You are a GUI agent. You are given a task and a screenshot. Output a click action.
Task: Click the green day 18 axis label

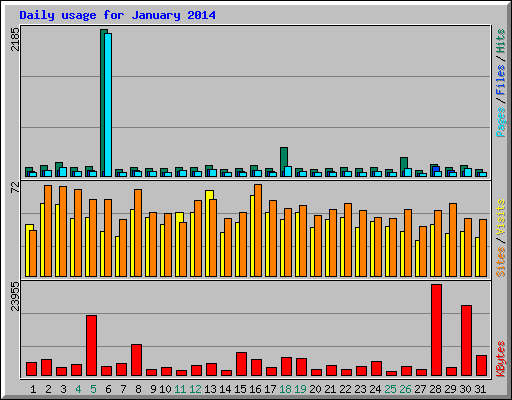tap(285, 389)
